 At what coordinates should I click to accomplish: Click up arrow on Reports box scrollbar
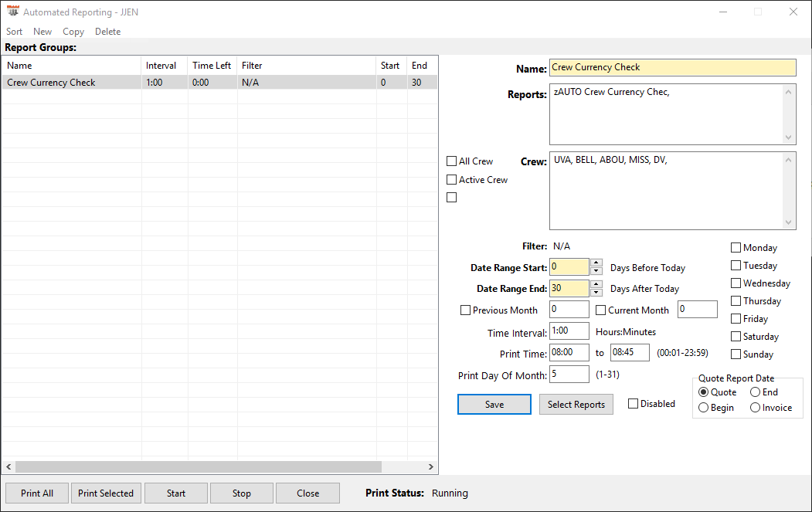coord(789,92)
